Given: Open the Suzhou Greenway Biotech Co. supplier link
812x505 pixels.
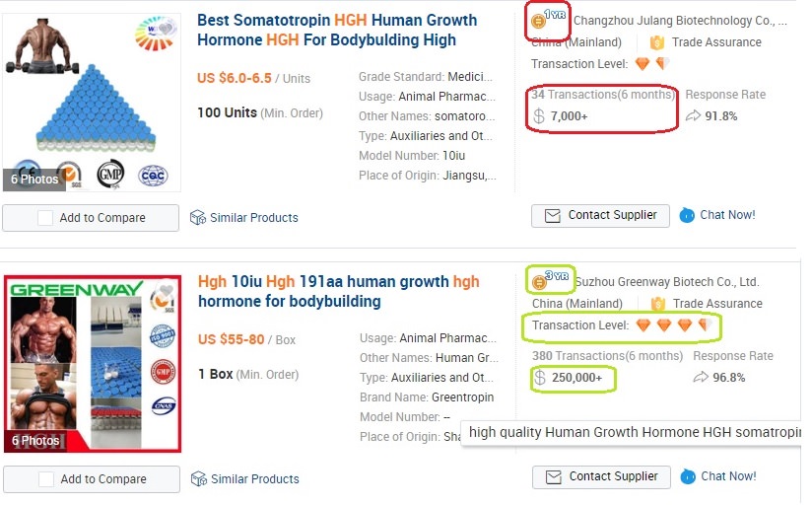Looking at the screenshot, I should (666, 282).
